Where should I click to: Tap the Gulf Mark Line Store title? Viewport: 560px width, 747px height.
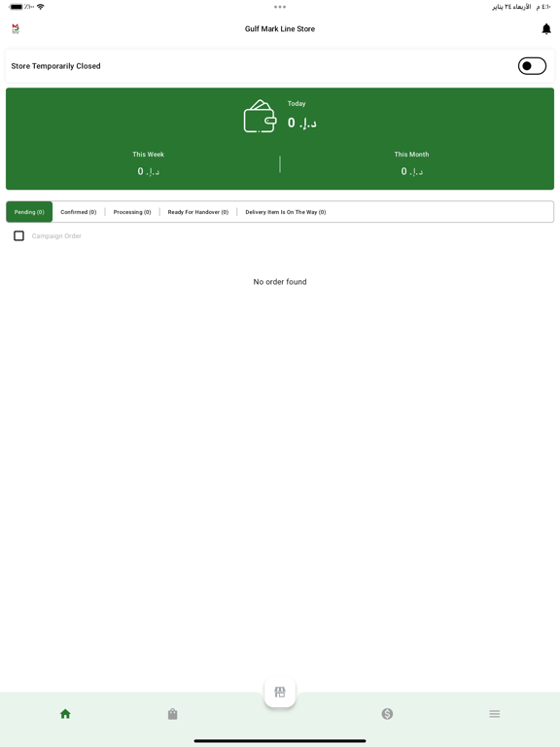pyautogui.click(x=280, y=29)
